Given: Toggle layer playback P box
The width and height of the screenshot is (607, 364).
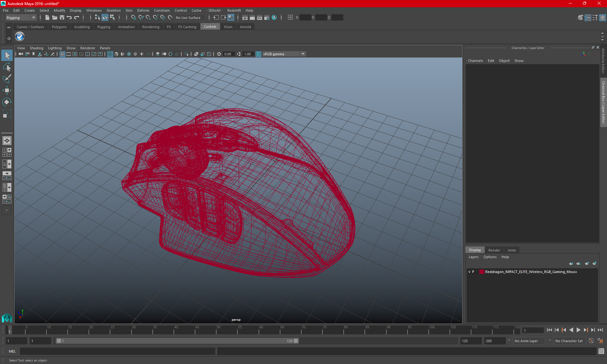Looking at the screenshot, I should (x=473, y=272).
